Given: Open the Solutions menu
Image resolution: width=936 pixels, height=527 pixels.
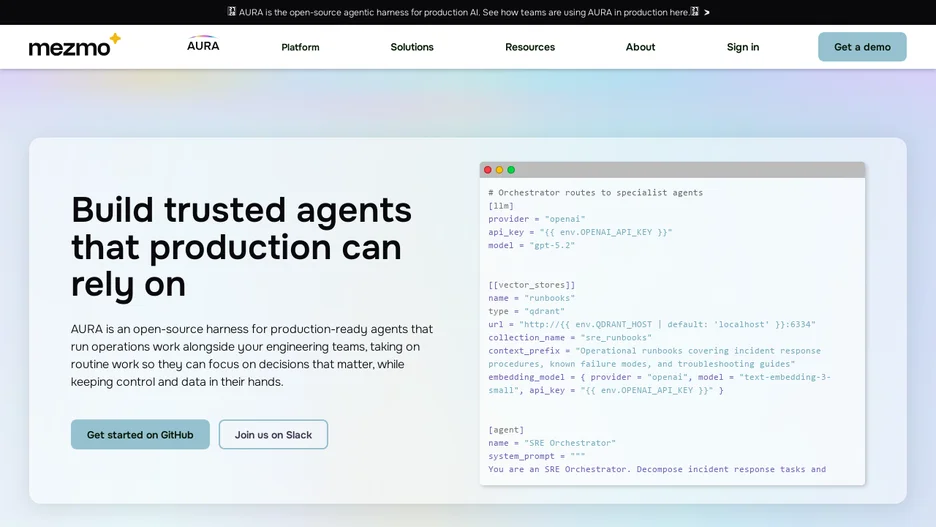Looking at the screenshot, I should [412, 47].
